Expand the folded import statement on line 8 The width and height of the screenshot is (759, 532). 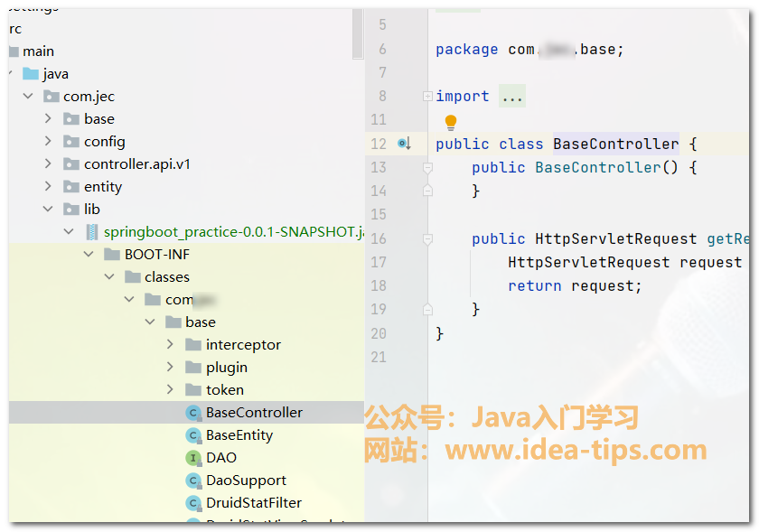point(427,97)
